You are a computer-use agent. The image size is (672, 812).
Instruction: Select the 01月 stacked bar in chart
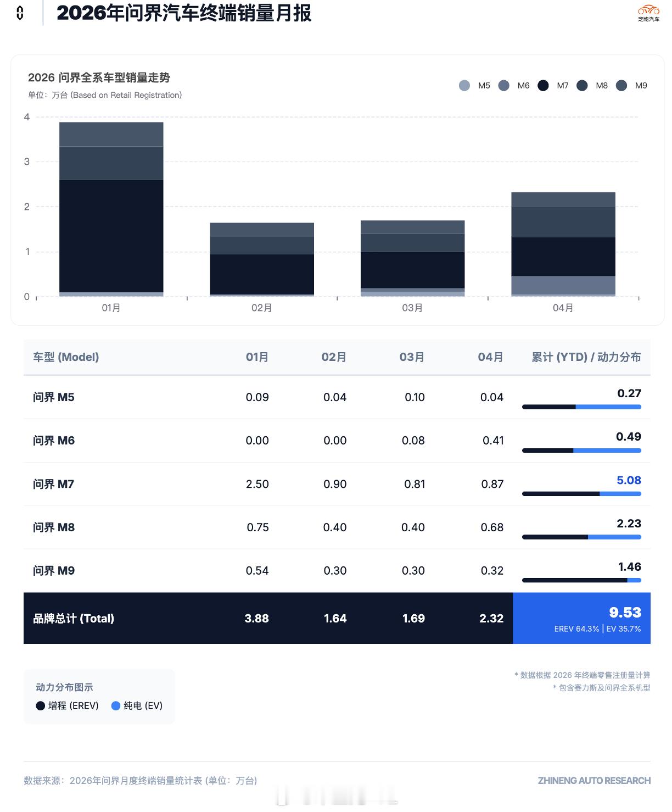(x=111, y=209)
